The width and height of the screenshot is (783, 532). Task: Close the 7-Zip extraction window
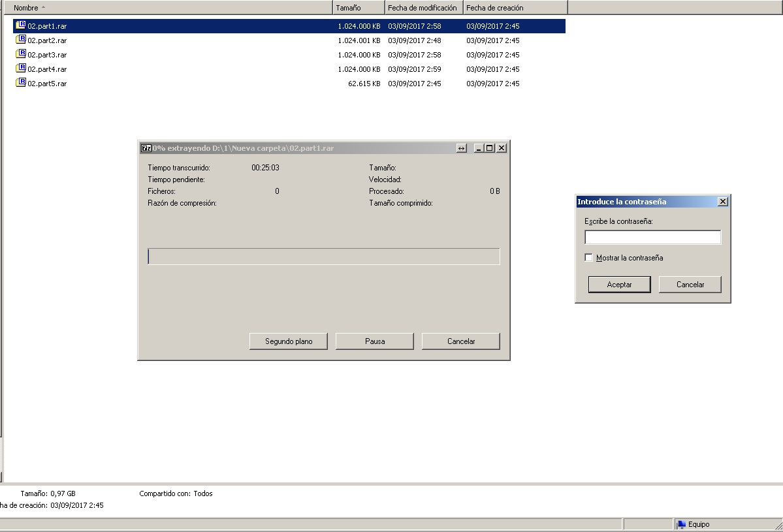(502, 148)
